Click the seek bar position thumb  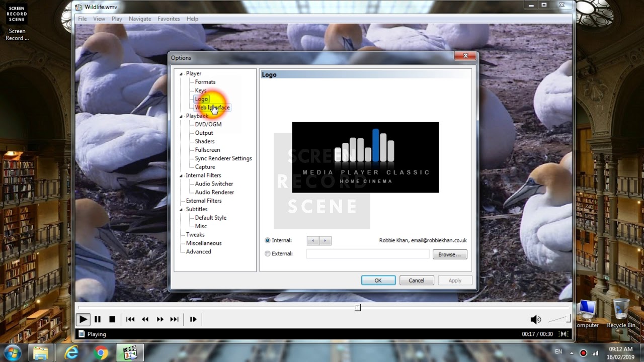tap(358, 307)
